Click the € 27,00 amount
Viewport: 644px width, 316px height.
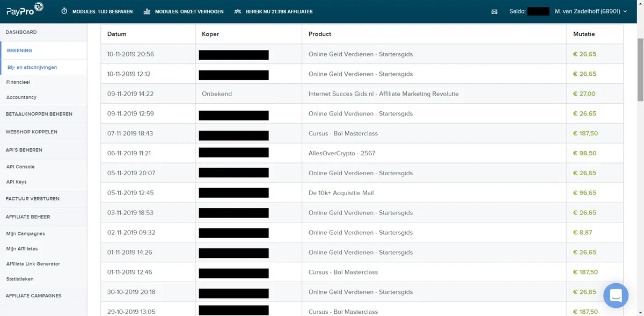pos(584,94)
